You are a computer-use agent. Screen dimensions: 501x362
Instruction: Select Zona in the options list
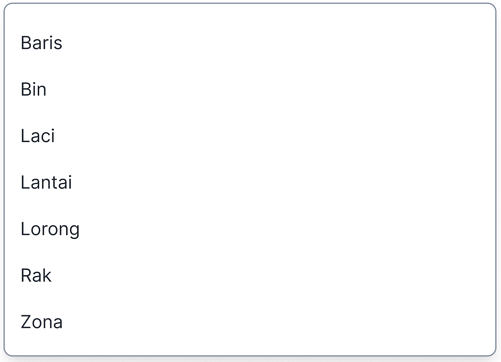click(x=250, y=322)
